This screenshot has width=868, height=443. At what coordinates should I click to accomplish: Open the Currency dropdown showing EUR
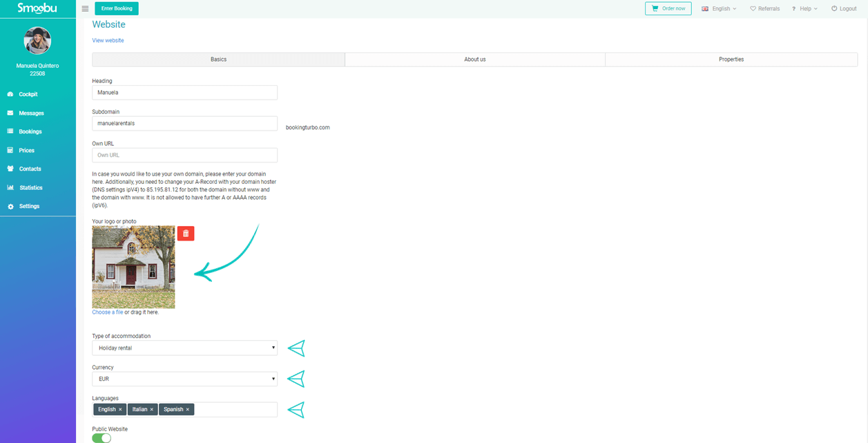coord(185,379)
